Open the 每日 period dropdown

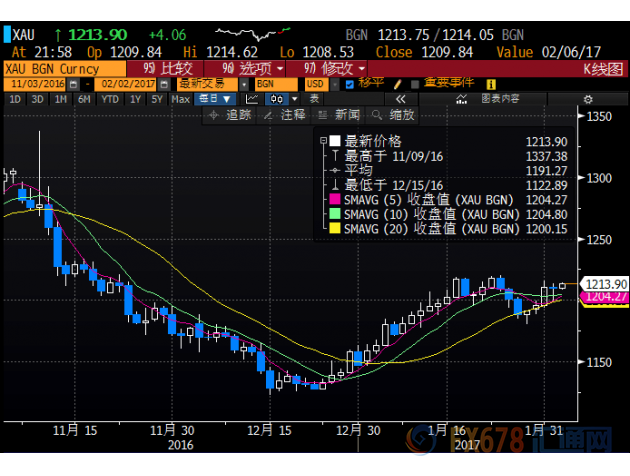tap(214, 99)
